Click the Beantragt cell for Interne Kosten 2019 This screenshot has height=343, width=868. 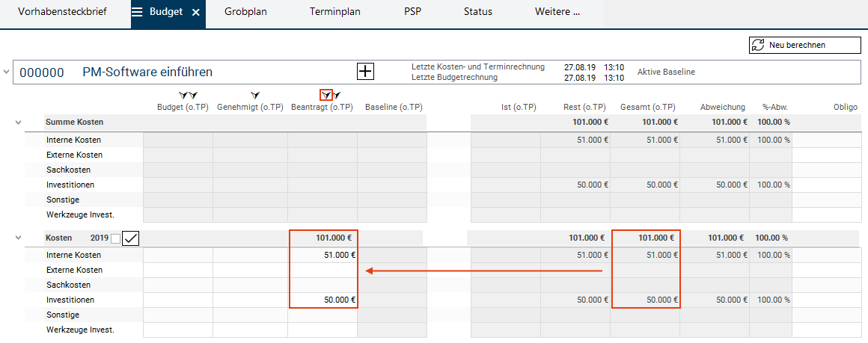tap(323, 255)
